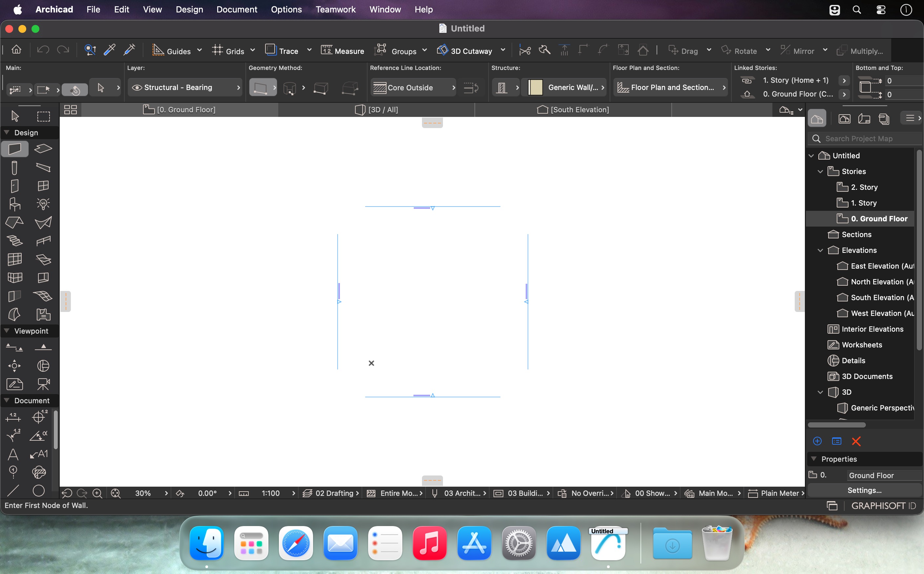Open the Design menu

pos(189,10)
